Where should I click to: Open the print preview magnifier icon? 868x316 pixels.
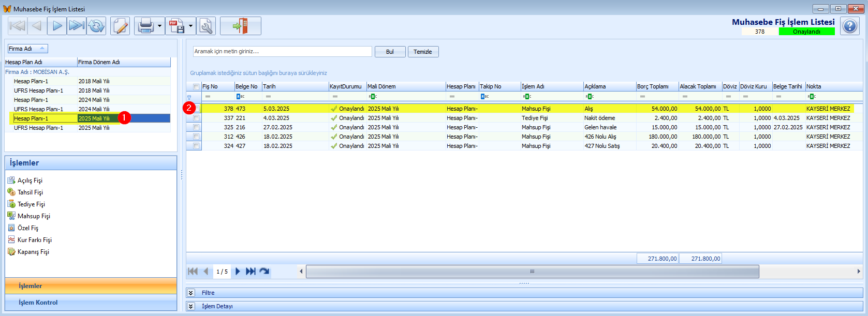206,26
